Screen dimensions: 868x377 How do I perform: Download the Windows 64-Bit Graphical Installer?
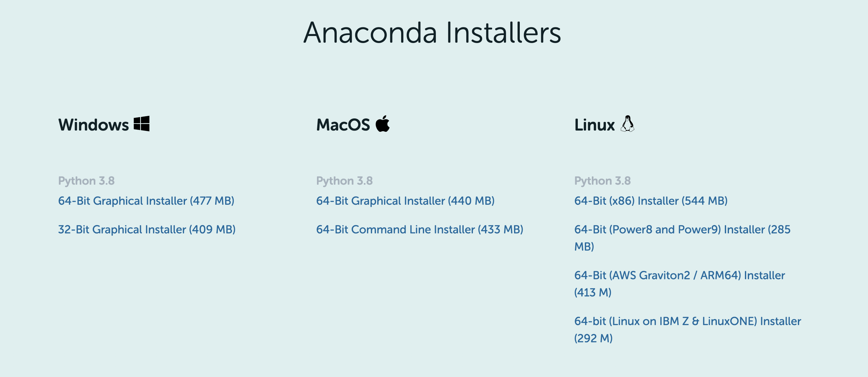147,201
